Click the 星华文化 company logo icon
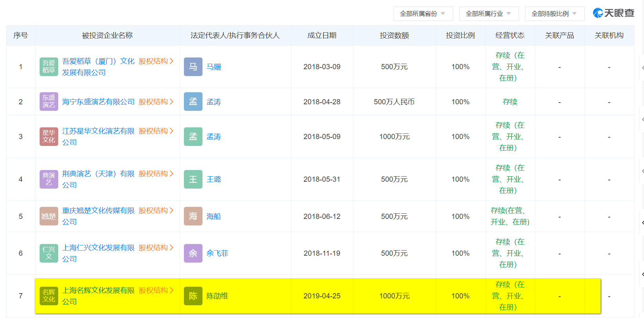 tap(49, 137)
